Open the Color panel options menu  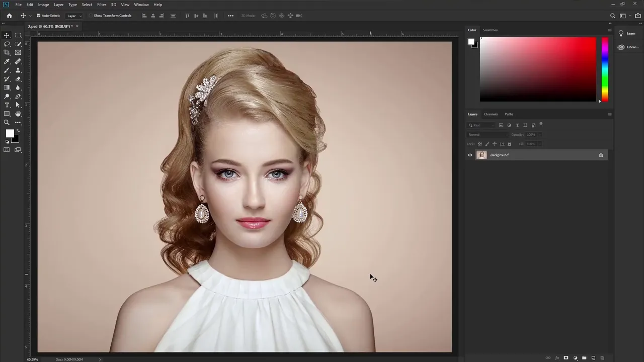pos(609,30)
